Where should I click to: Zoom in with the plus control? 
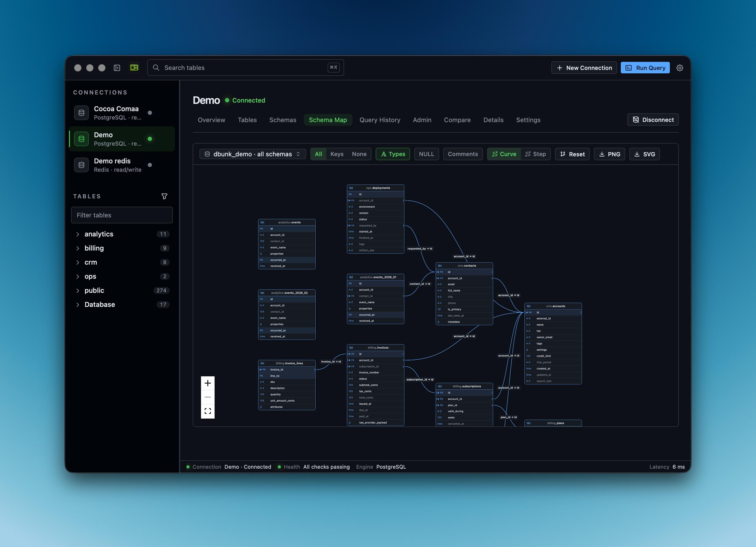(x=208, y=383)
